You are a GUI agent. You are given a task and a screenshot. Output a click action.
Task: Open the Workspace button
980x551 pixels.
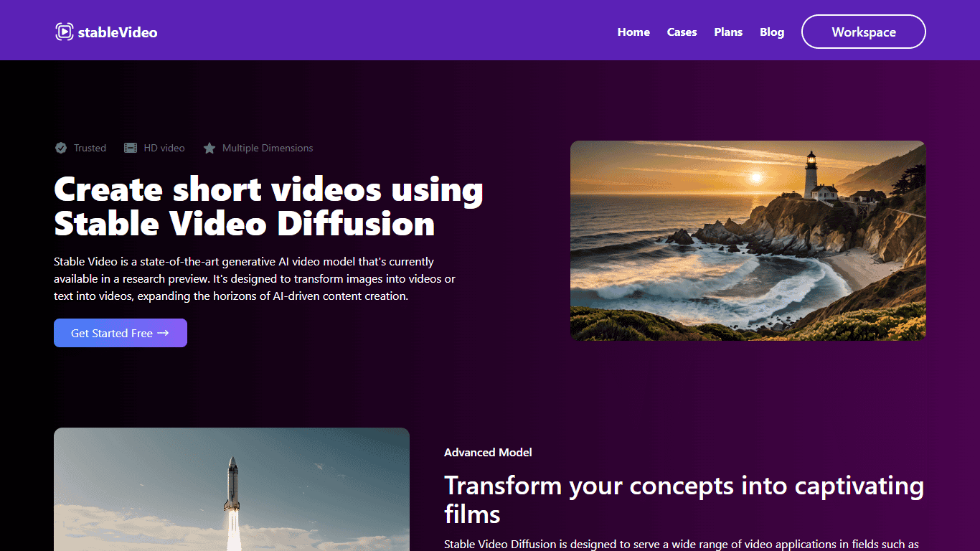(864, 32)
